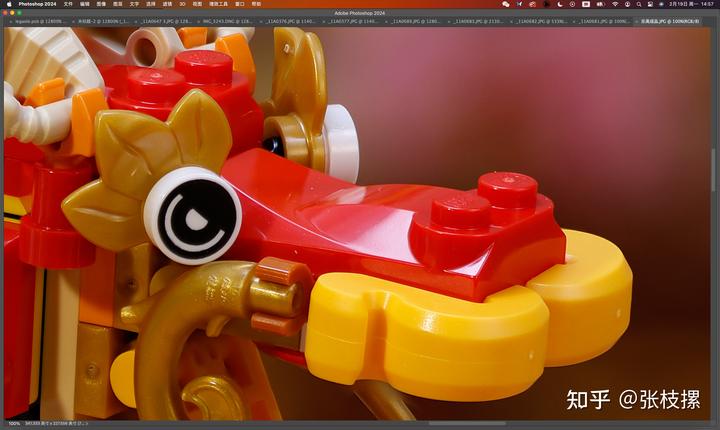Open the user account menu bar icon
Image resolution: width=720 pixels, height=430 pixels.
[x=627, y=4]
